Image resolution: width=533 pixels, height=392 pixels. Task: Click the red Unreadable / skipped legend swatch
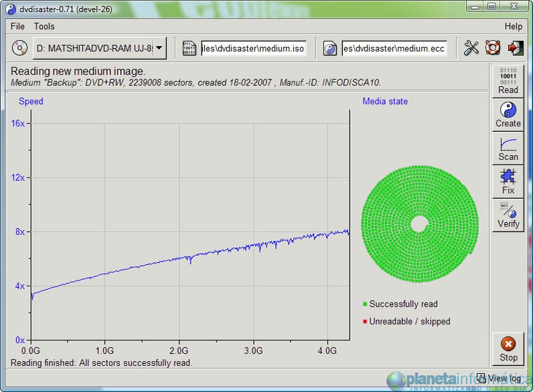[x=365, y=321]
